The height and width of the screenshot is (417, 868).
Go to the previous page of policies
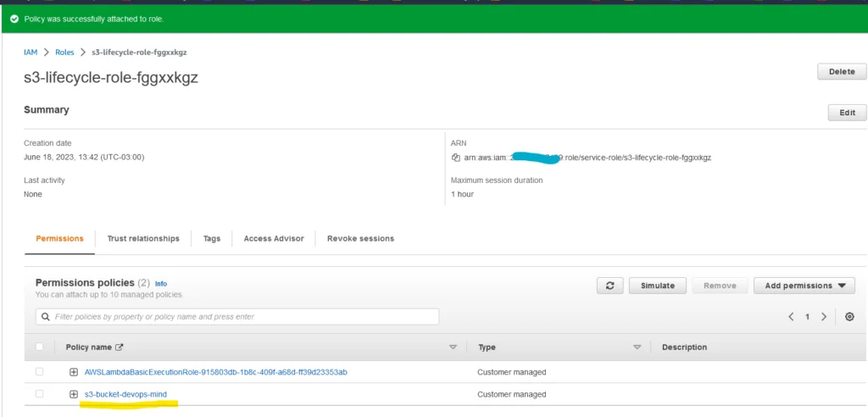[791, 317]
